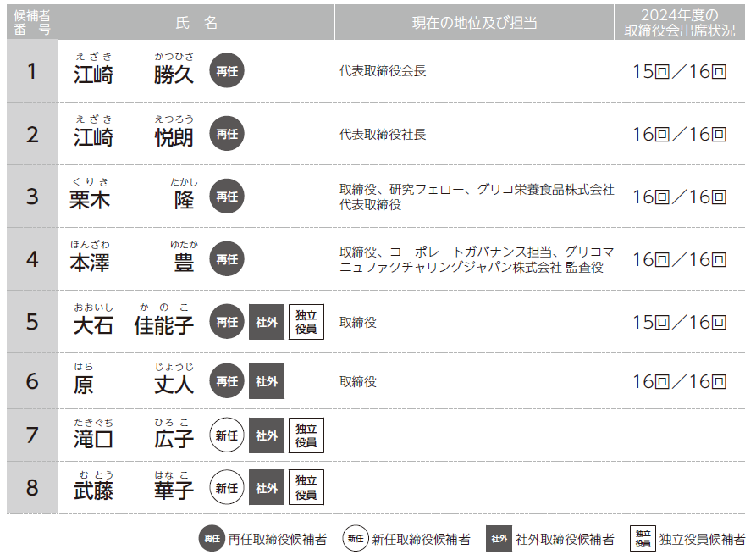The image size is (756, 560).
Task: Click the 再任 legend icon at the bottom
Action: 211,539
